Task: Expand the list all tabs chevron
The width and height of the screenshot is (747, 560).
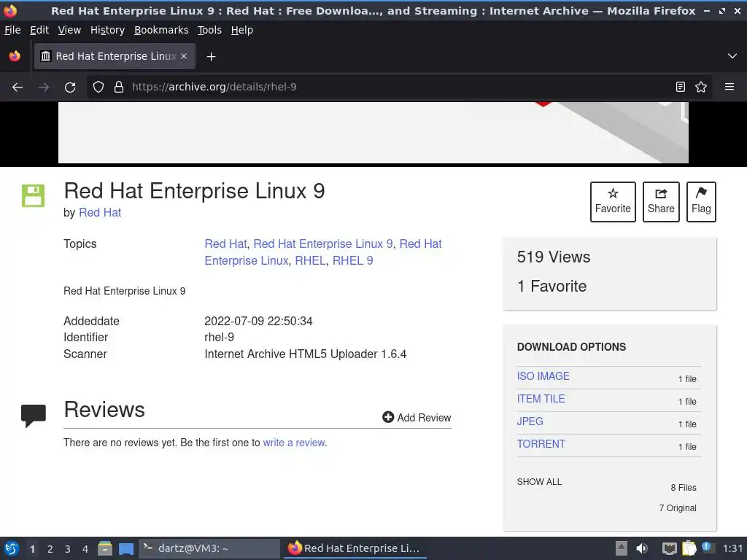Action: coord(732,56)
